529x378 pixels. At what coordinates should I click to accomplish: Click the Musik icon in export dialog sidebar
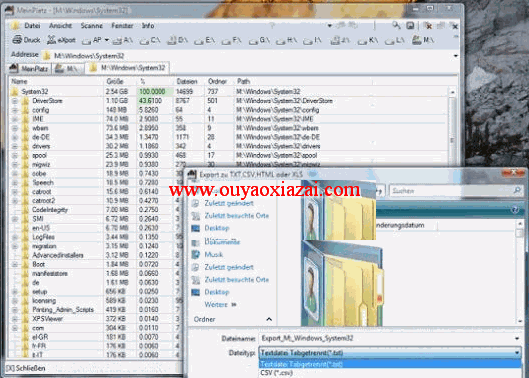click(x=196, y=254)
